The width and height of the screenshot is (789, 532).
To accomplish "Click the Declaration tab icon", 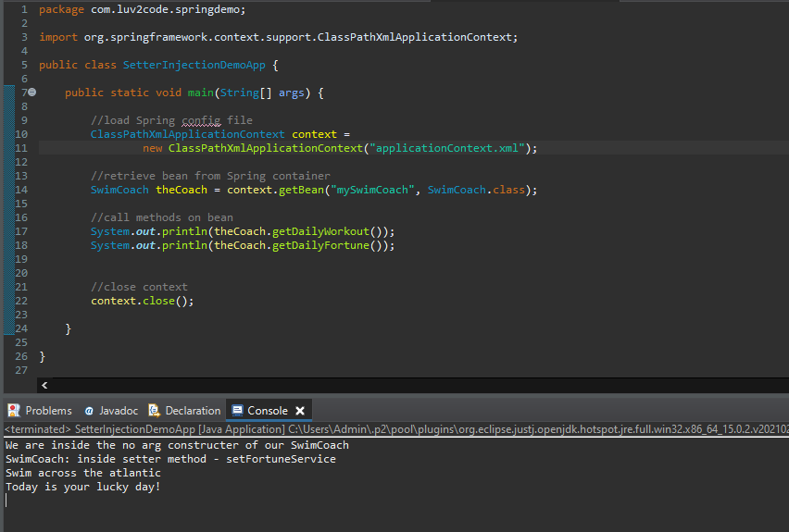I will point(154,410).
